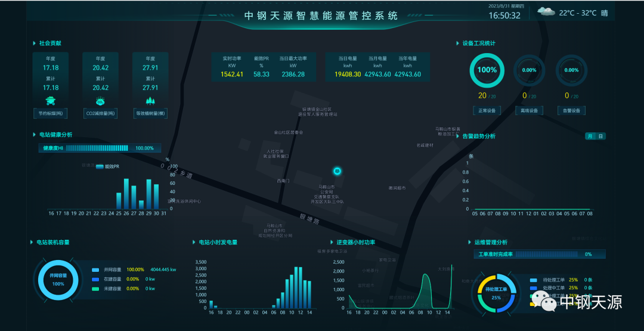Click the coal cart icon above 节约标煤
The height and width of the screenshot is (331, 644).
51,101
